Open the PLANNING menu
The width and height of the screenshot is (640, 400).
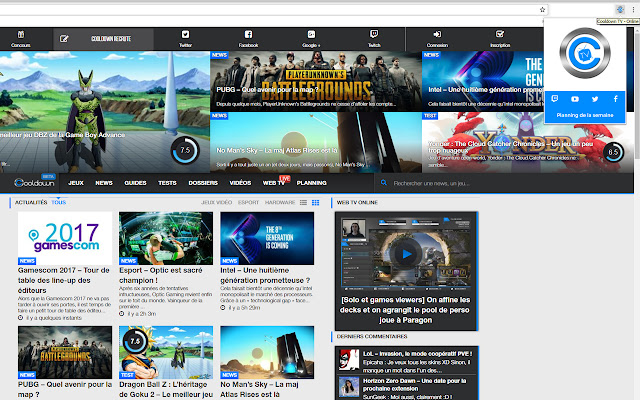click(x=312, y=183)
